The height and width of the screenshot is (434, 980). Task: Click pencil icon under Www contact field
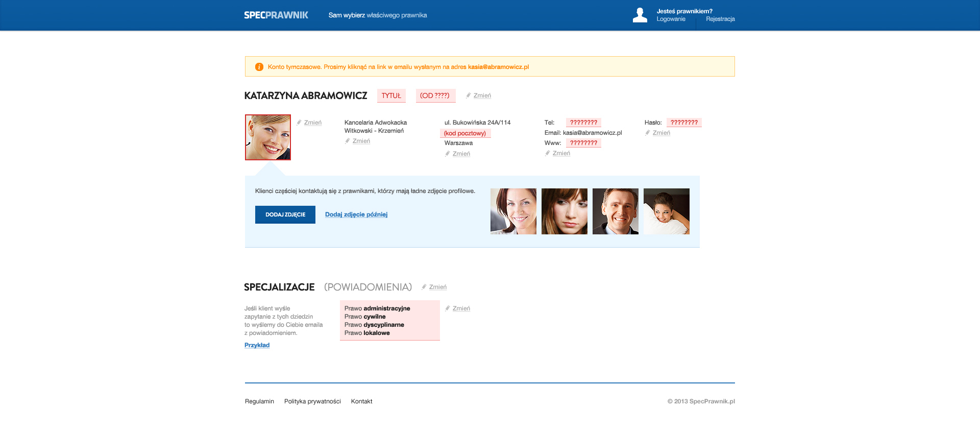click(x=547, y=153)
